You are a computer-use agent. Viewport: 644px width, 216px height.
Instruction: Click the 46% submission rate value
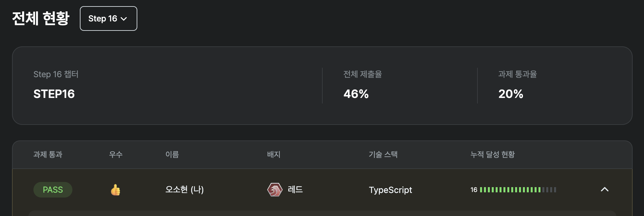click(356, 94)
